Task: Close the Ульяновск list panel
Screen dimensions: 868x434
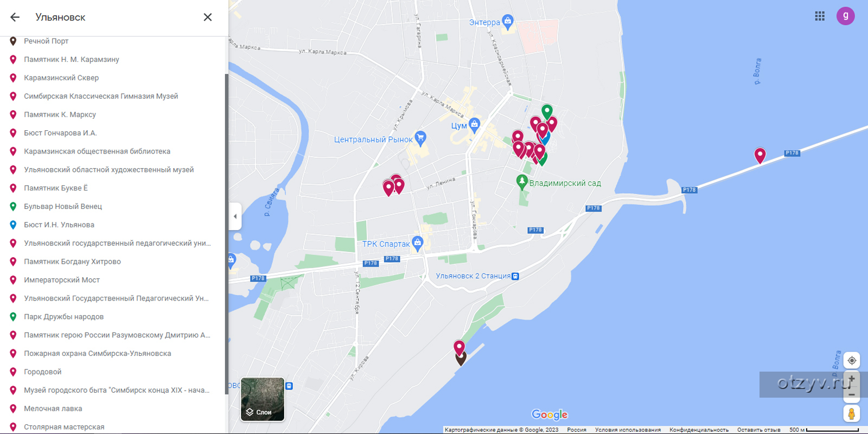Action: click(x=208, y=17)
